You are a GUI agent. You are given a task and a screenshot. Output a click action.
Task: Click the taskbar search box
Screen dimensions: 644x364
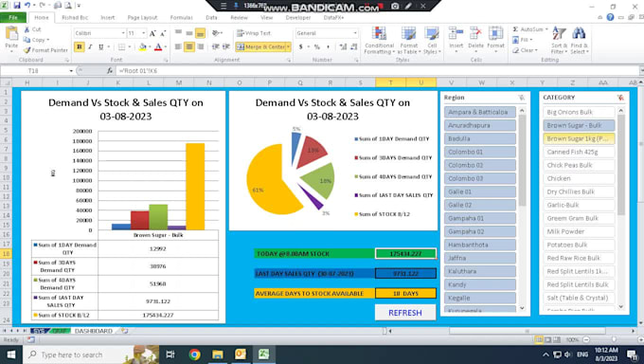click(91, 355)
